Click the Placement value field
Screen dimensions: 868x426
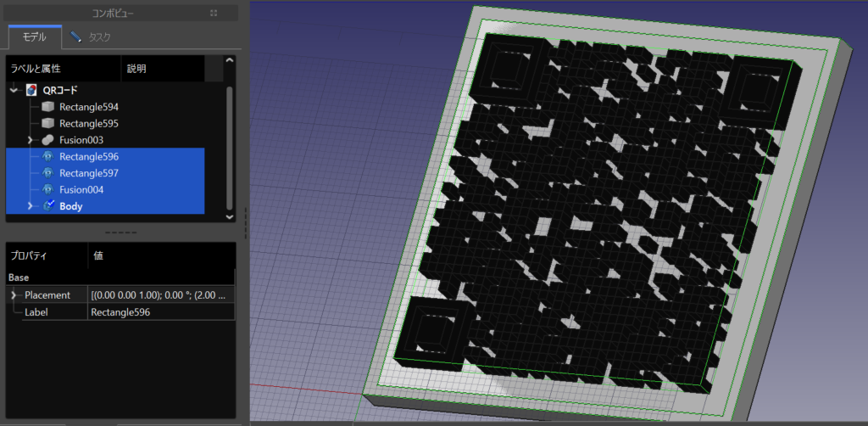click(x=161, y=295)
